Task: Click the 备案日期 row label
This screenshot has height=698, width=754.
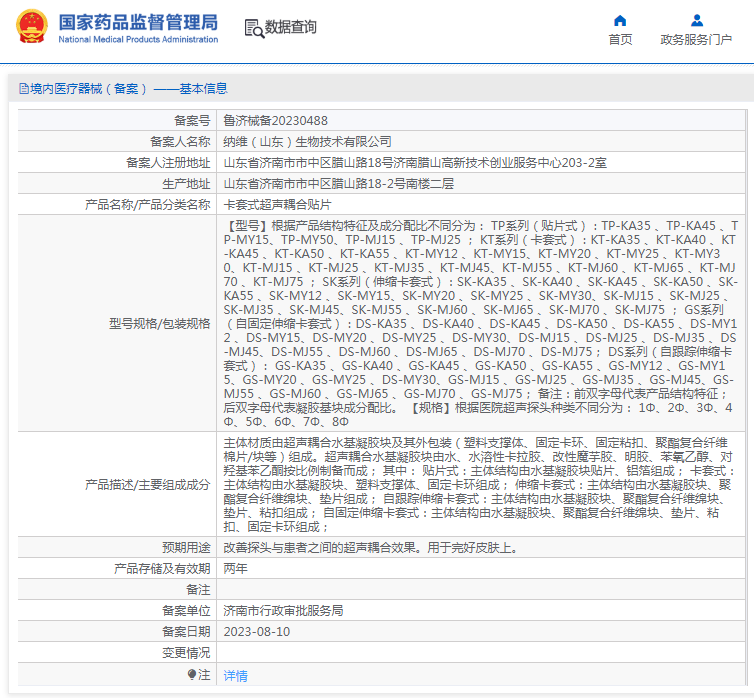Action: pos(186,632)
